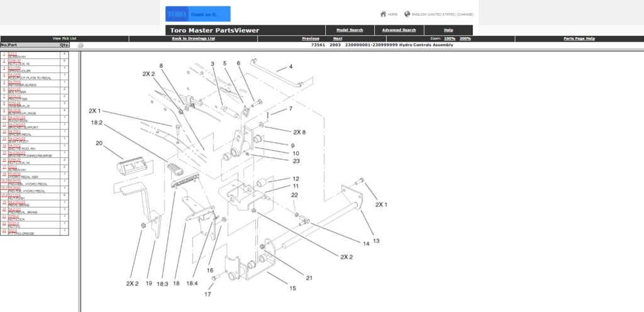This screenshot has height=312, width=644.
Task: Open part number link above BUSHING-FLANGE
Action: (14, 110)
